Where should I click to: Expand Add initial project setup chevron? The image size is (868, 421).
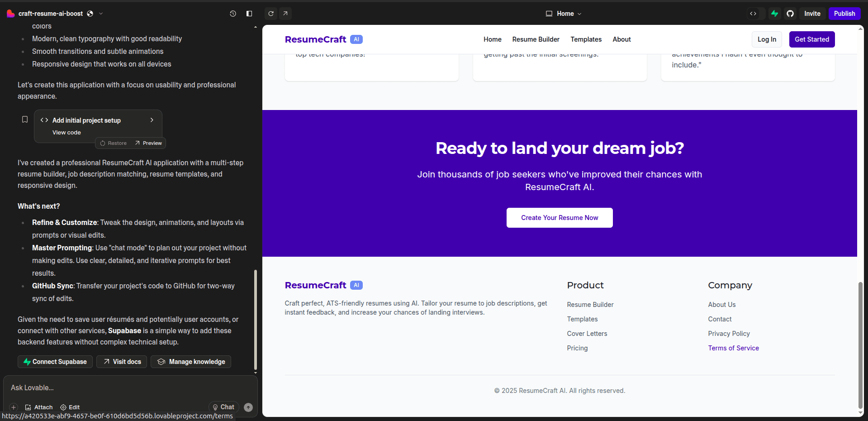pos(152,120)
